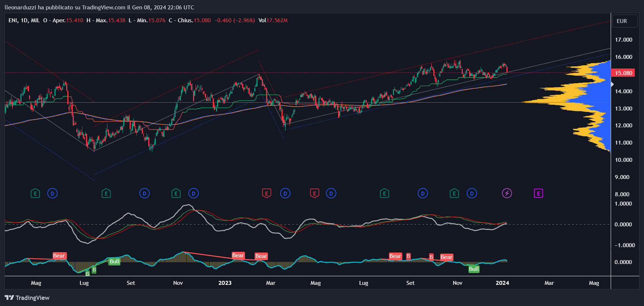The image size is (644, 306).
Task: Click the 10.000 price axis label
Action: point(624,160)
